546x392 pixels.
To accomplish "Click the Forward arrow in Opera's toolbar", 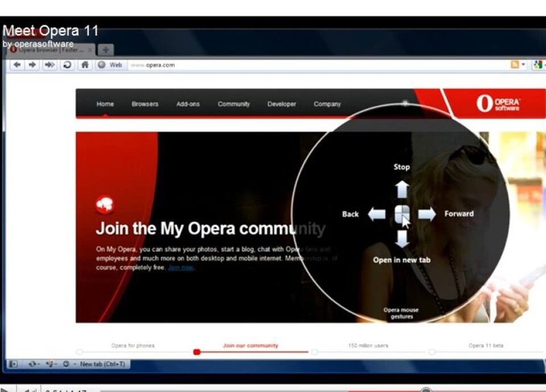I will click(x=32, y=65).
